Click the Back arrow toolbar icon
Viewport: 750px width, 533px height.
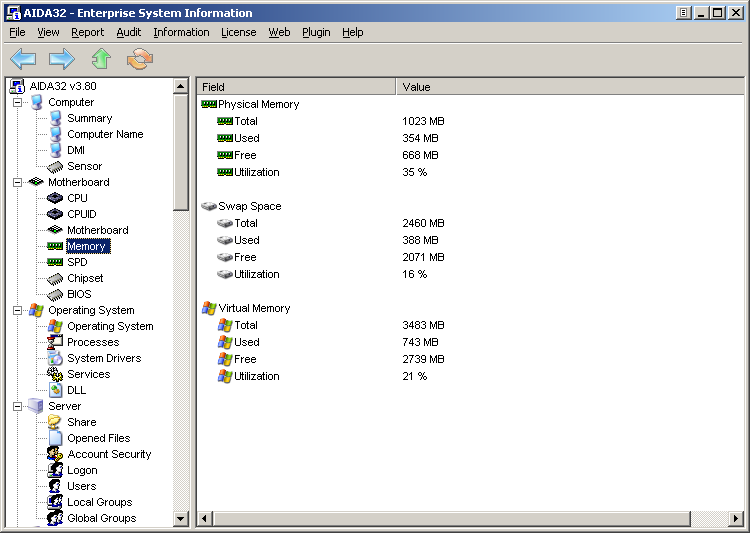23,60
